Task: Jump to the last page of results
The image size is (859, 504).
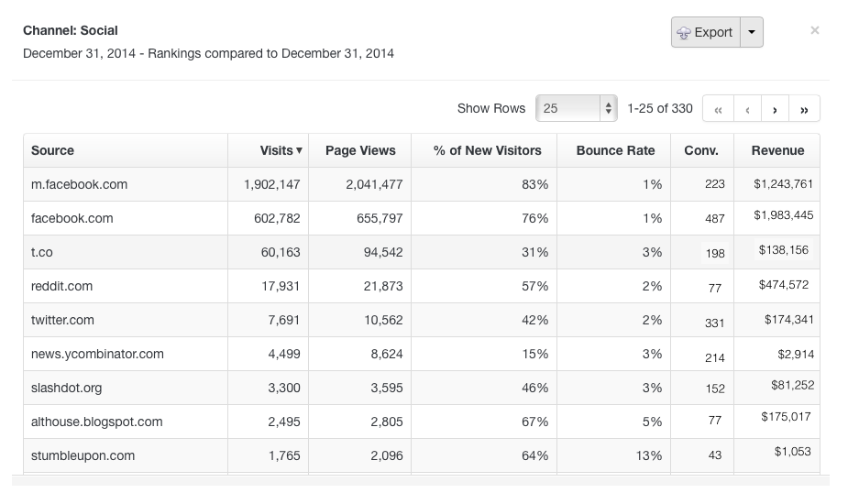Action: click(804, 109)
